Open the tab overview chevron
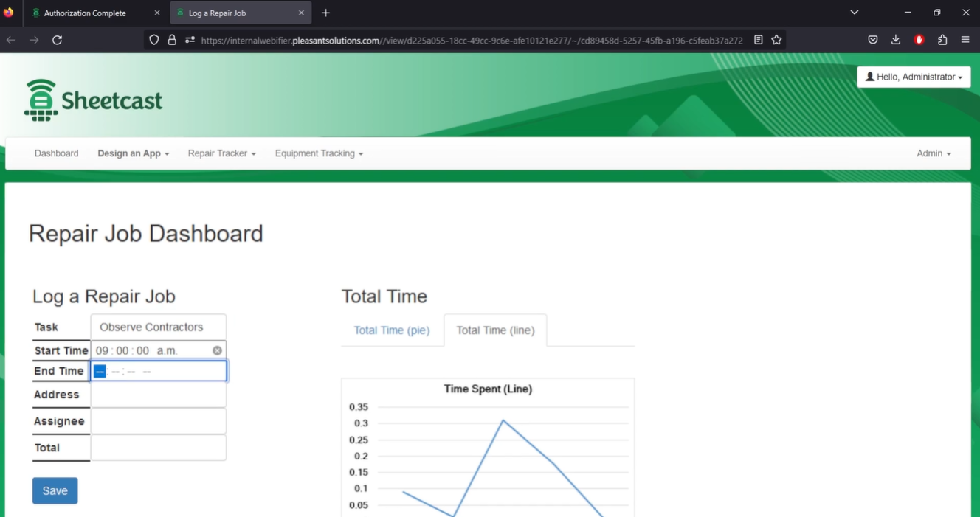Viewport: 980px width, 517px height. pyautogui.click(x=854, y=12)
